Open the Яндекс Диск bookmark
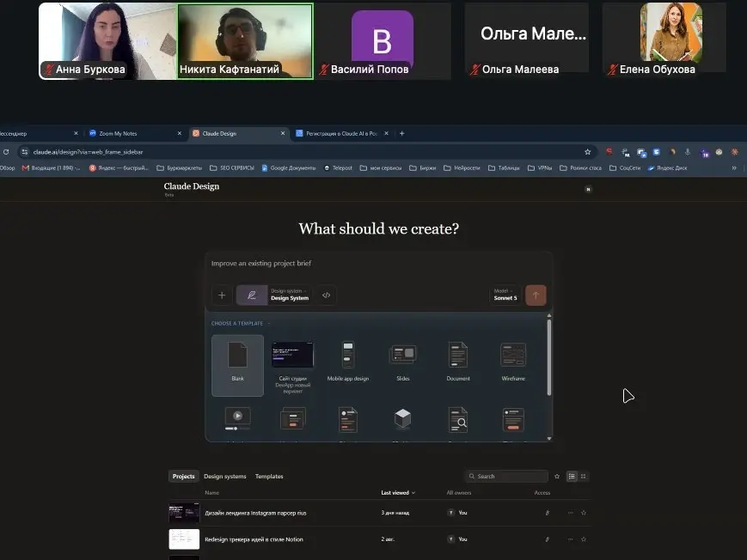Screen dimensions: 747x560 point(667,167)
